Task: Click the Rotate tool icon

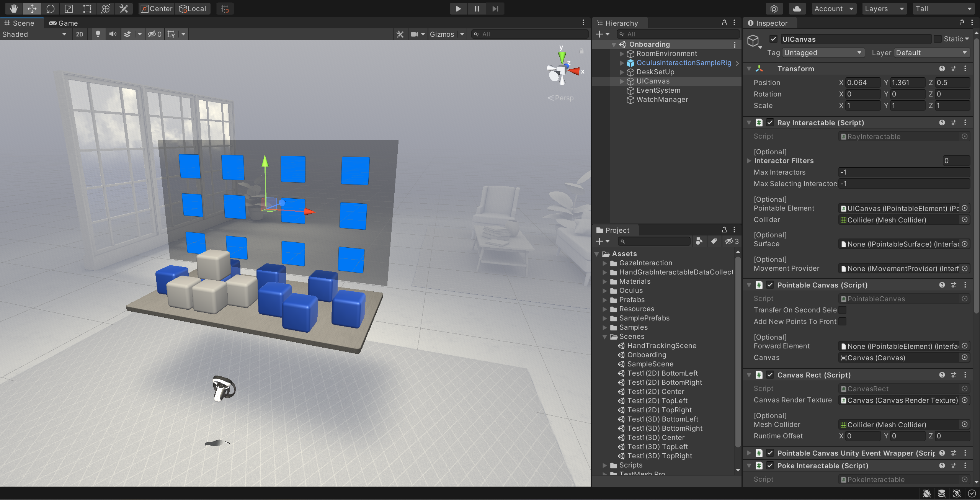Action: pyautogui.click(x=51, y=8)
